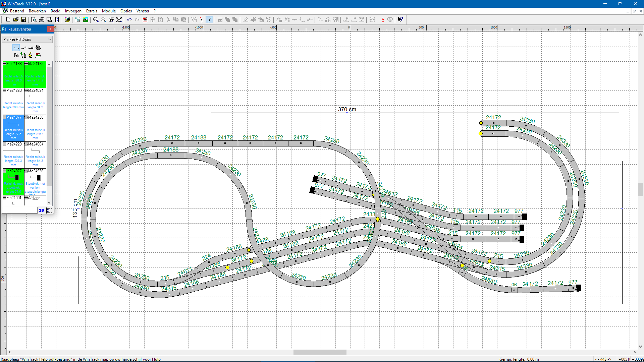Click the red-tipped curve tool icon
This screenshot has width=644, height=362.
pyautogui.click(x=202, y=20)
